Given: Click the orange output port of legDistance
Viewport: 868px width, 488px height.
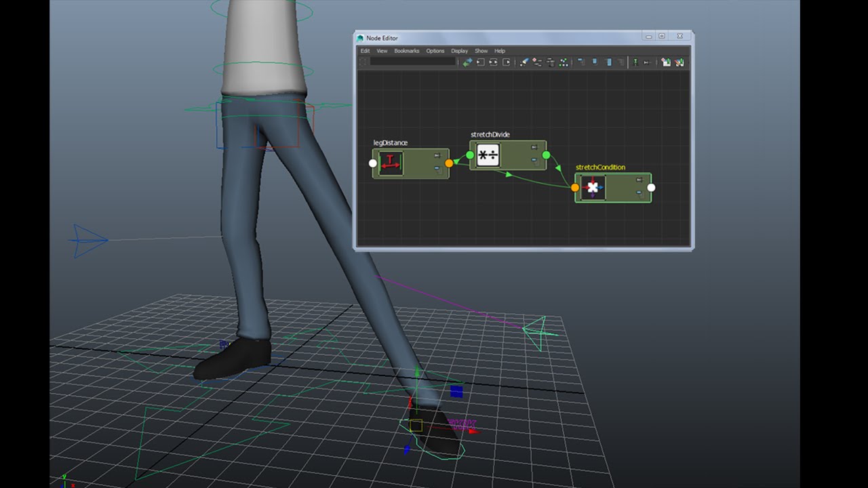Looking at the screenshot, I should click(449, 163).
